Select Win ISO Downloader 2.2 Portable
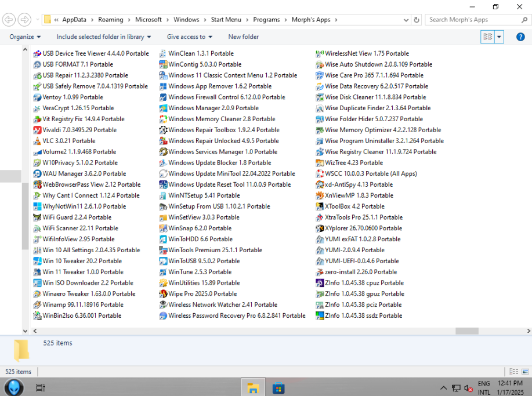This screenshot has height=396, width=532. [x=83, y=283]
